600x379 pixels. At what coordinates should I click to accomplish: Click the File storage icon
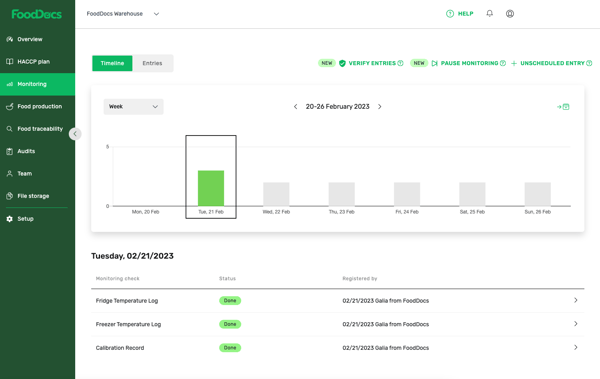coord(10,196)
